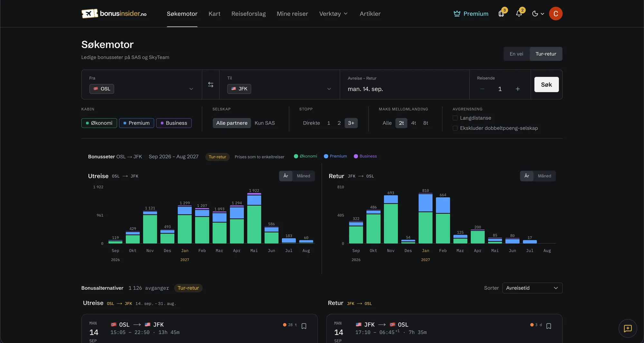Screen dimensions: 644x343
Task: Remove the OSL airport chip
Action: (x=102, y=89)
